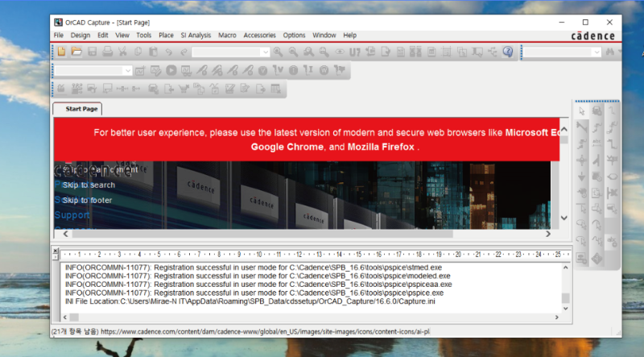Click the Annotate U? icon

click(354, 52)
